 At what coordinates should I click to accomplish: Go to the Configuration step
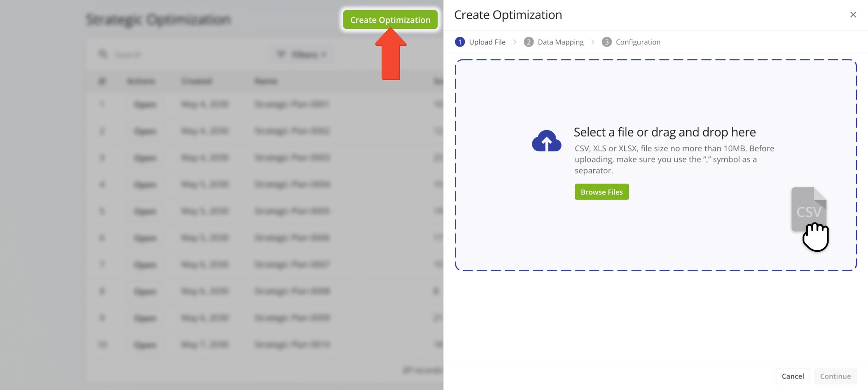pyautogui.click(x=631, y=42)
